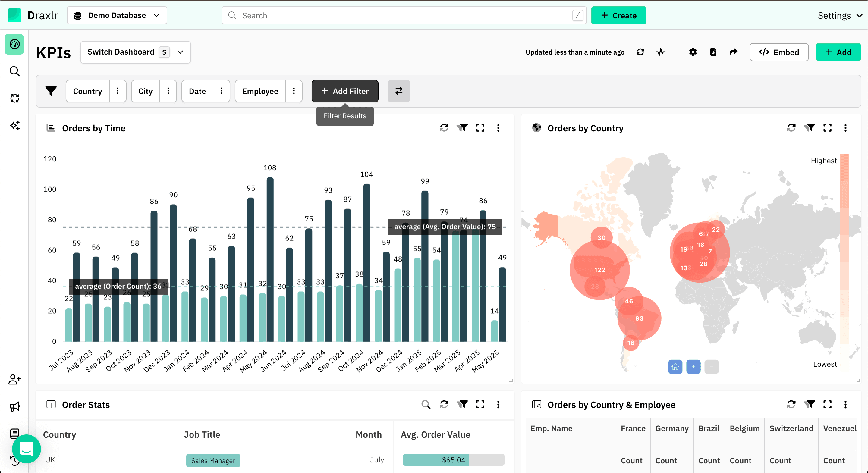
Task: Click the $65.04 order value progress bar
Action: click(x=453, y=460)
